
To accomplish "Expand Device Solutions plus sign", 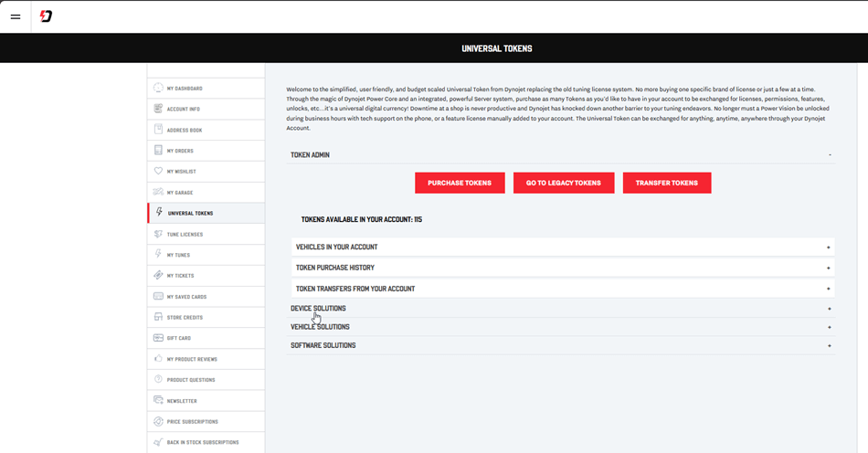I will coord(830,309).
